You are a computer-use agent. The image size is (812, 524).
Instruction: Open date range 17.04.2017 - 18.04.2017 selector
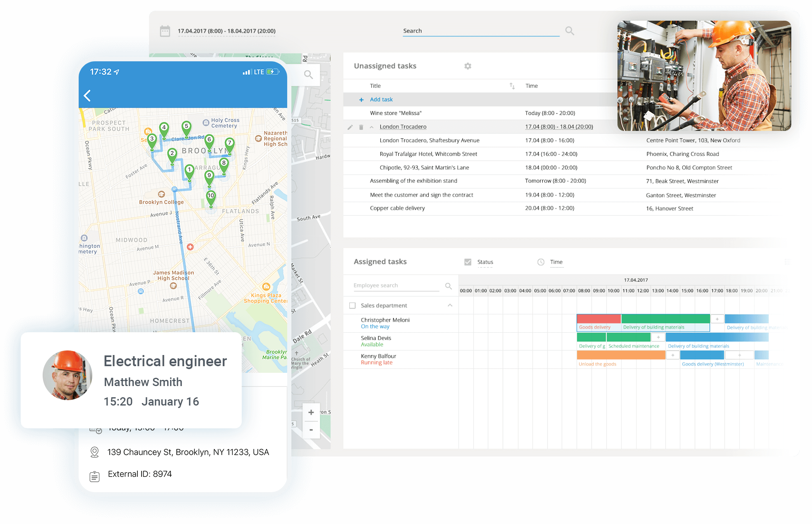pyautogui.click(x=226, y=31)
